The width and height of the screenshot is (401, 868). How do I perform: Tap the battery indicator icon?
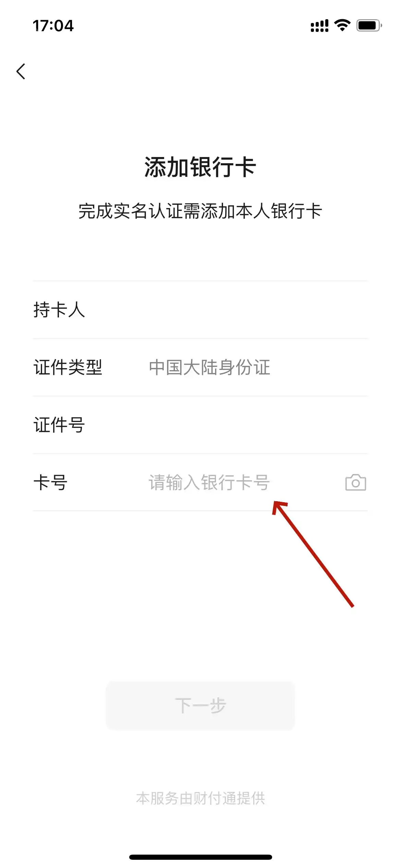tap(369, 25)
